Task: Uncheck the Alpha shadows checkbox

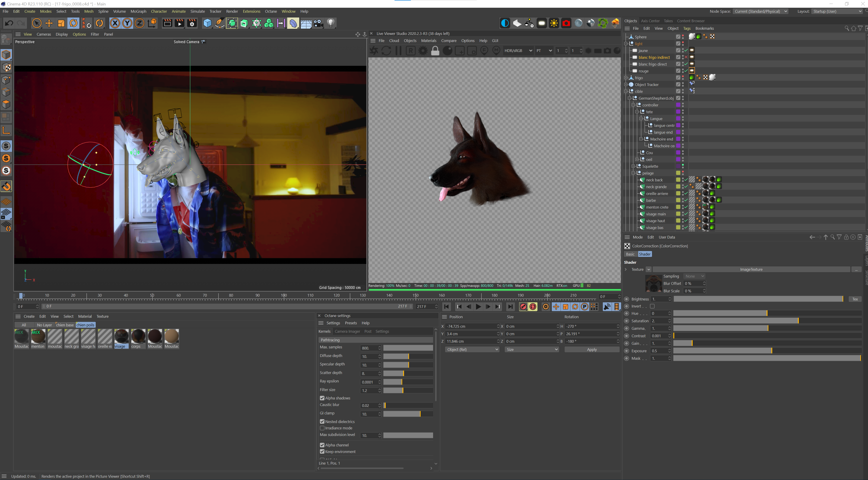Action: pos(322,398)
